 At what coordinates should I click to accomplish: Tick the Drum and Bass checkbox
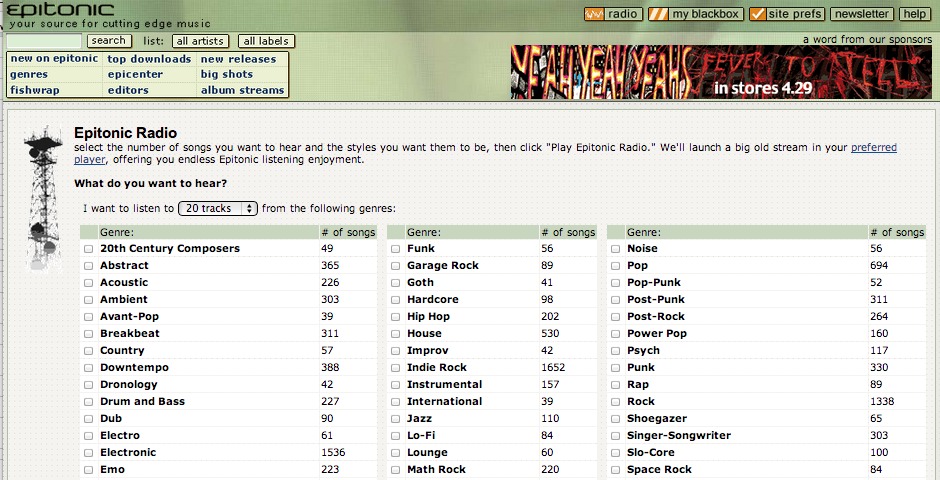tap(89, 402)
